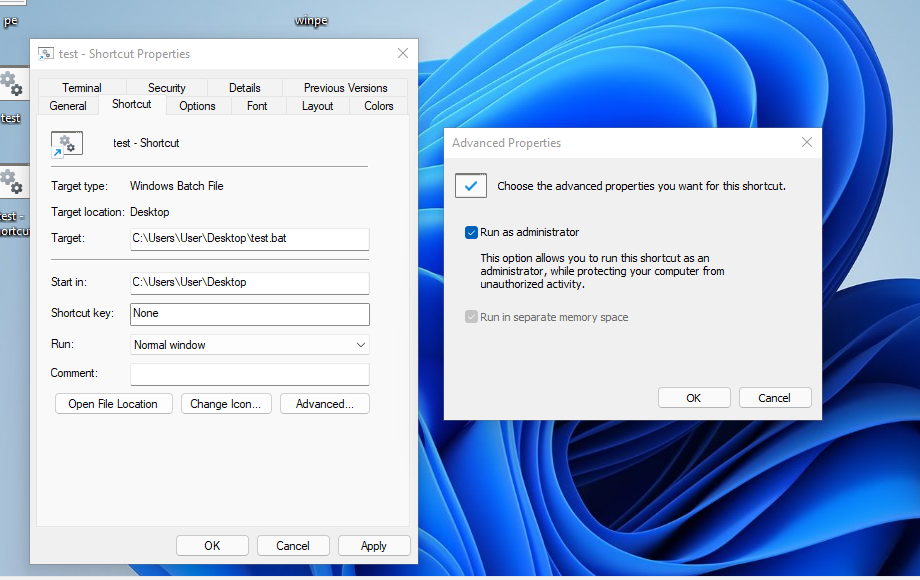The image size is (920, 580).
Task: Click the Start in field
Action: pos(249,283)
